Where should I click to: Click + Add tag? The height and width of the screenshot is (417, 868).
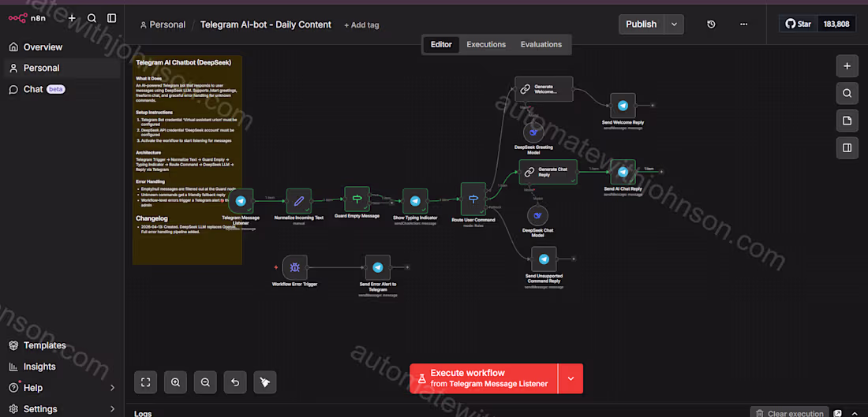coord(361,25)
